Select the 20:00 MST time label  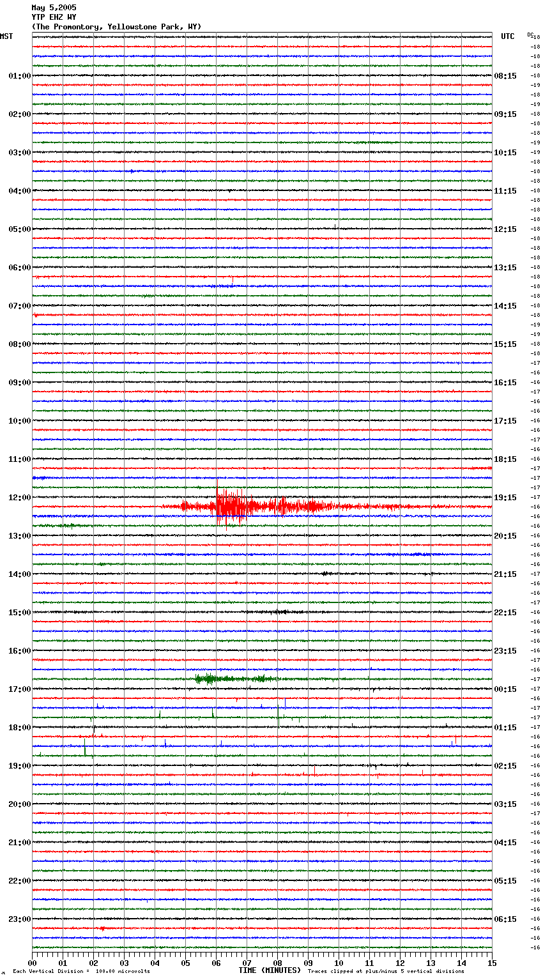pos(20,804)
